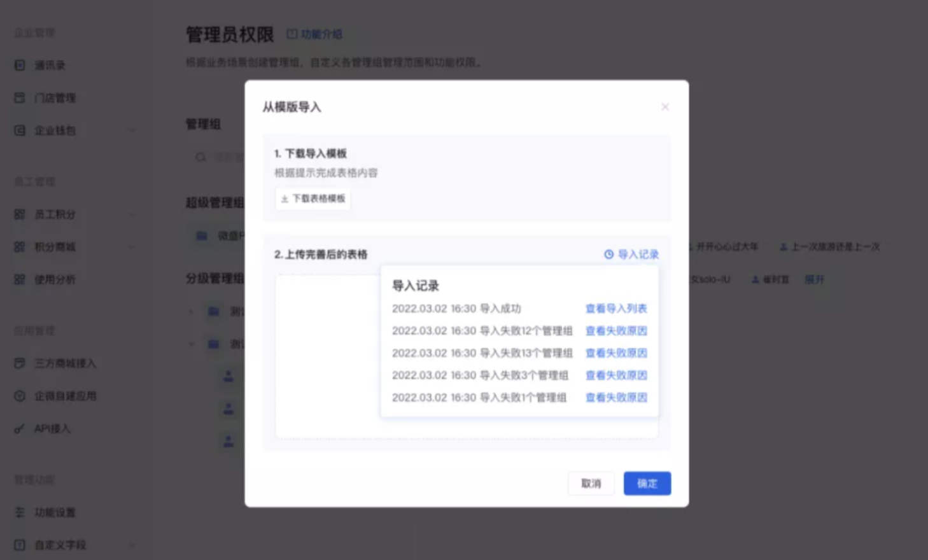Expand the 员工积分 submenu arrow

click(131, 214)
